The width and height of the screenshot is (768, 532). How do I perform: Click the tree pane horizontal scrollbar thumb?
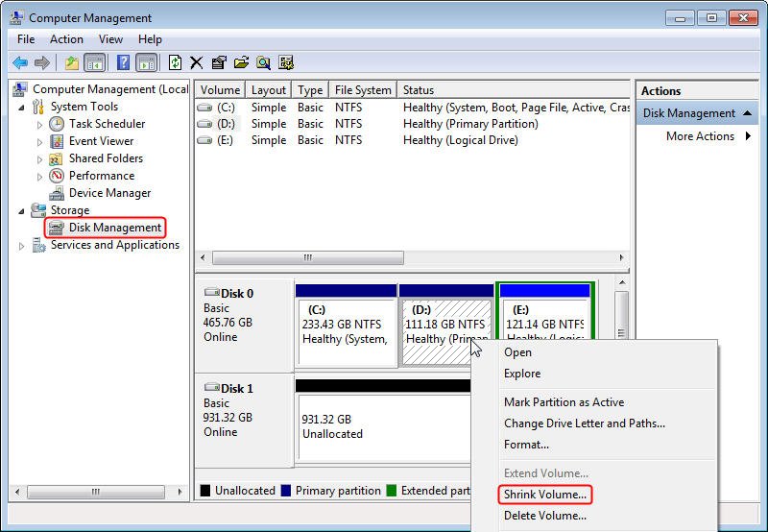[96, 492]
